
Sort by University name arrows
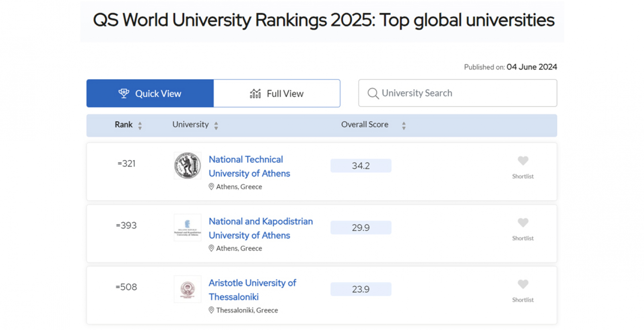pyautogui.click(x=216, y=125)
